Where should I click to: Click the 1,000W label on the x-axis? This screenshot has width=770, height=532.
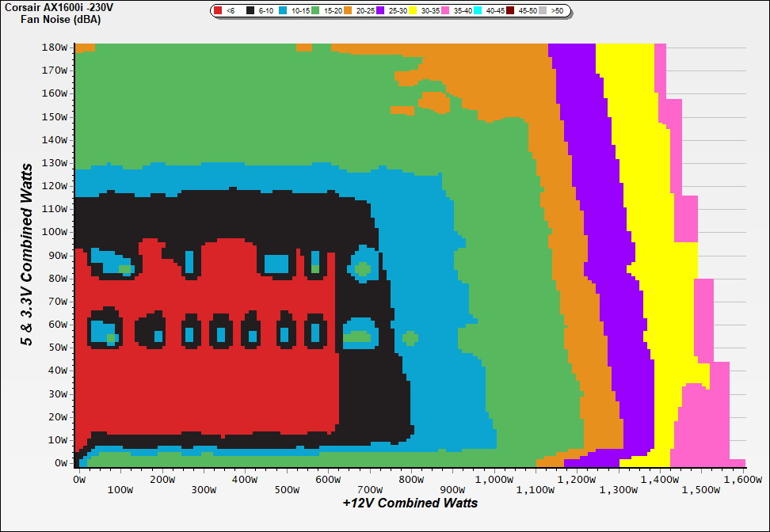[x=493, y=480]
